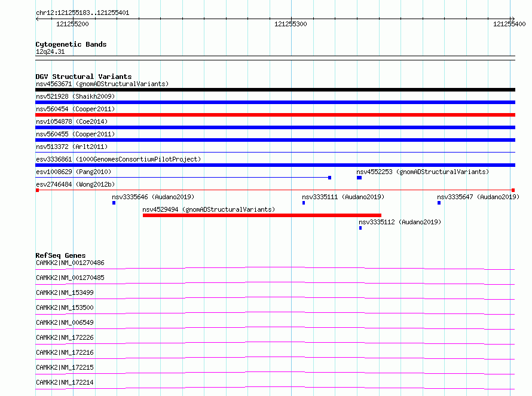Click the small blue nsv4552253 marker
The image size is (532, 396).
pos(359,178)
